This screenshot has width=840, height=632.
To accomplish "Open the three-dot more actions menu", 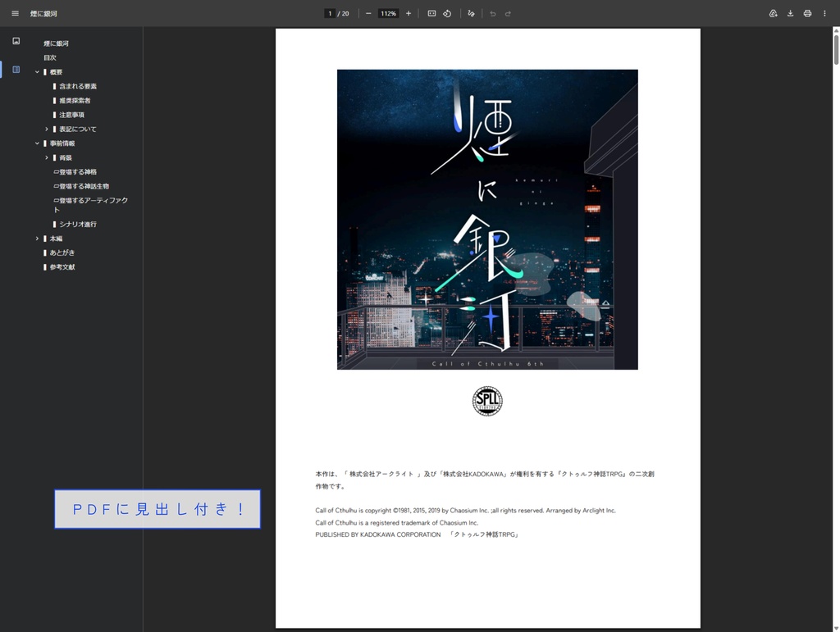I will (x=824, y=13).
